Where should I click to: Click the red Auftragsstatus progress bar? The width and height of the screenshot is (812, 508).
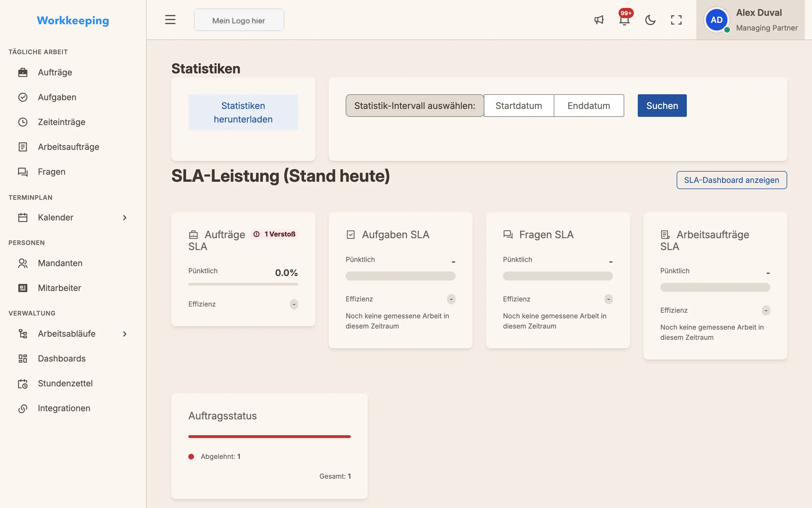click(270, 436)
